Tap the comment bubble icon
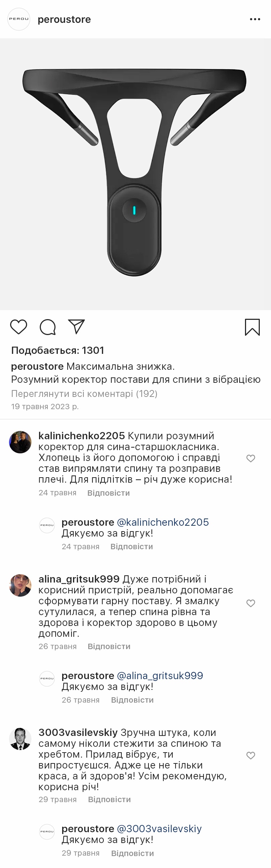The image size is (271, 868). pos(47,327)
